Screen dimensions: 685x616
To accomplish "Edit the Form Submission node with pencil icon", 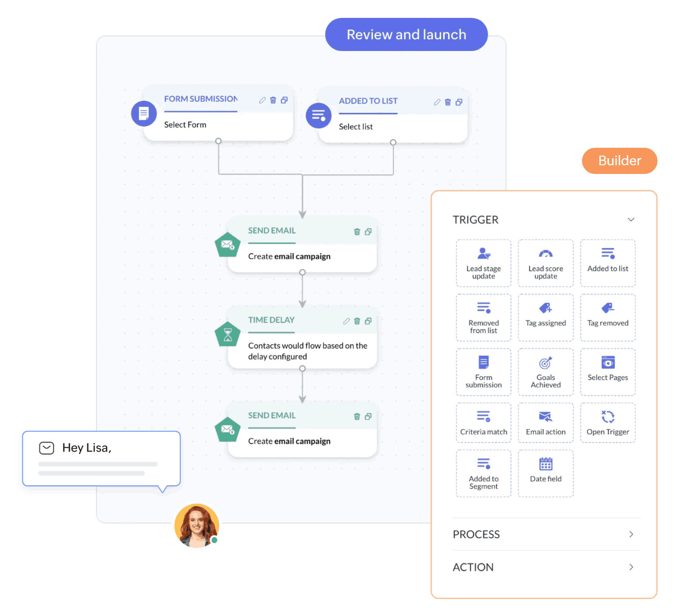I will [262, 100].
